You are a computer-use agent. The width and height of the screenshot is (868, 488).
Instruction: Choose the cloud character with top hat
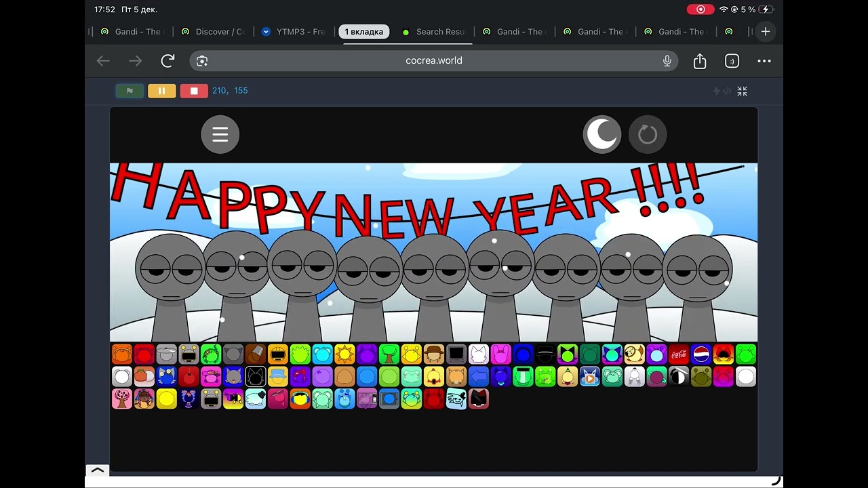[256, 399]
